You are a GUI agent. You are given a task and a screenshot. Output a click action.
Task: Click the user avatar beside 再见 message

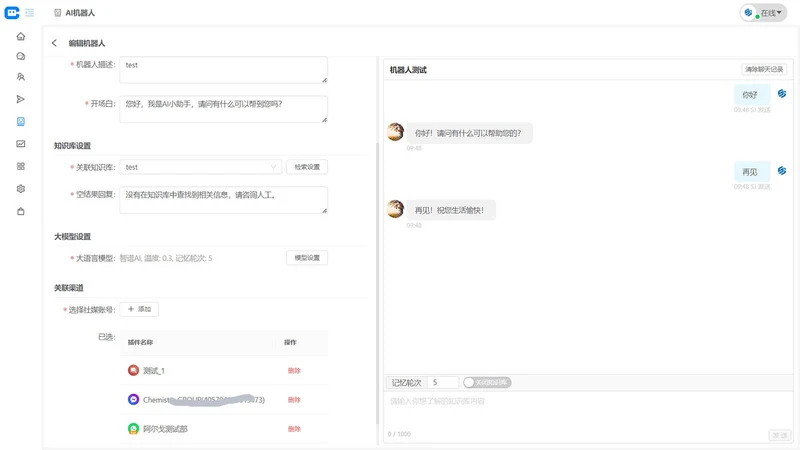click(782, 170)
